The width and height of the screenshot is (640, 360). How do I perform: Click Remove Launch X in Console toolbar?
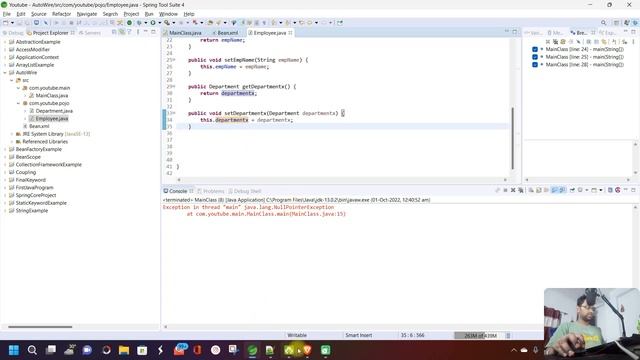[513, 190]
